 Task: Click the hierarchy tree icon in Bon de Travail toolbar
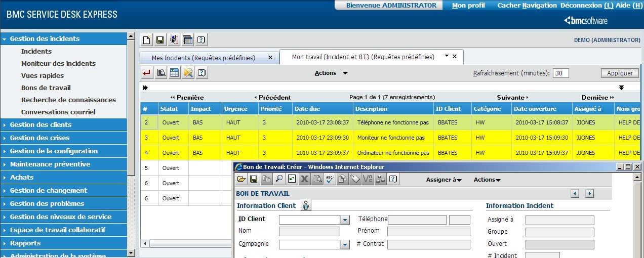click(381, 179)
